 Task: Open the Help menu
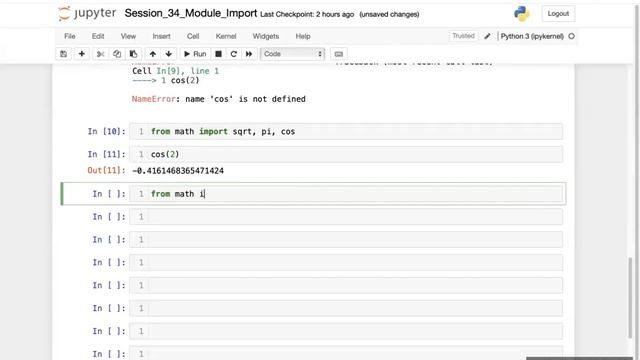(303, 36)
